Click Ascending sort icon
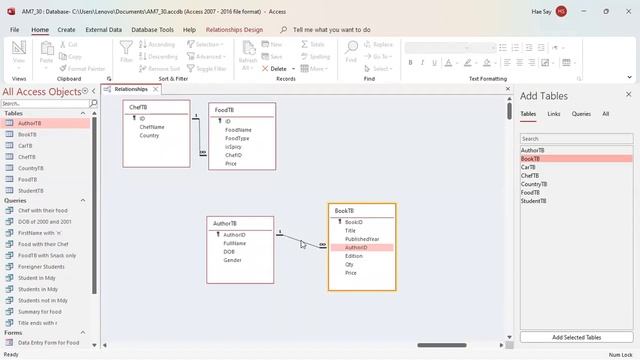This screenshot has width=640, height=360. pyautogui.click(x=142, y=44)
